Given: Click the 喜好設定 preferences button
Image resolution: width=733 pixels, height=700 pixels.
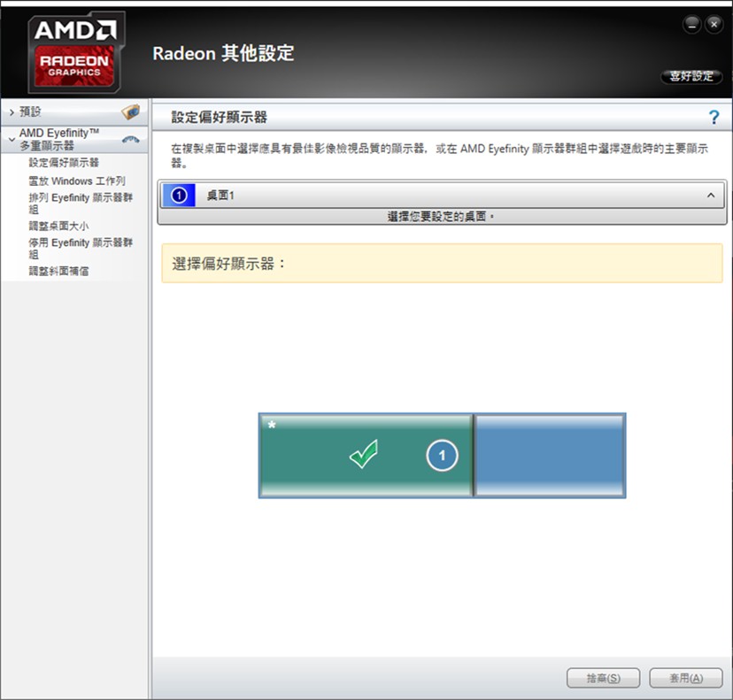Looking at the screenshot, I should click(x=691, y=76).
